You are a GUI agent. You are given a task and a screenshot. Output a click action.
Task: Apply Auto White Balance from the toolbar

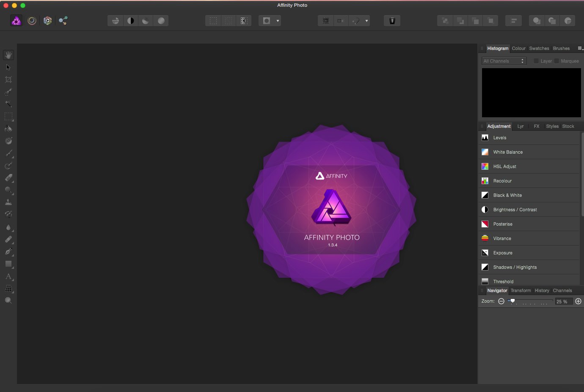point(161,21)
